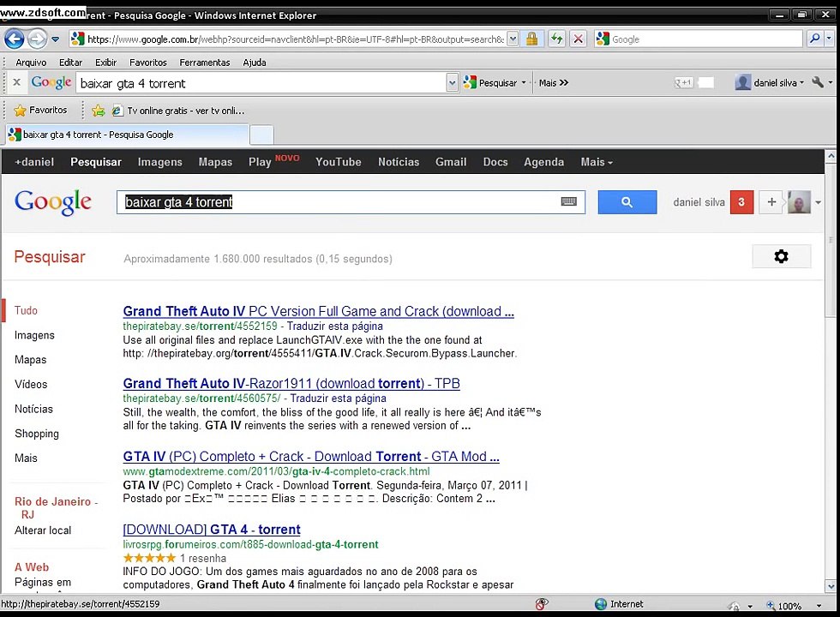Open GTA IV (PC) Completo + Crack result
Screen dimensions: 840x617
tap(310, 456)
